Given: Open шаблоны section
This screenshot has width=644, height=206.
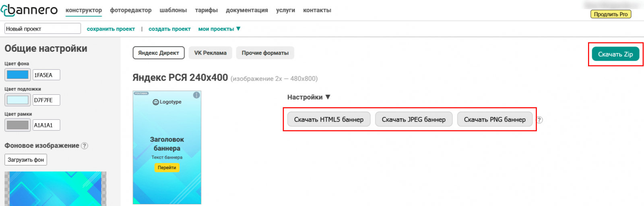Looking at the screenshot, I should click(x=173, y=10).
